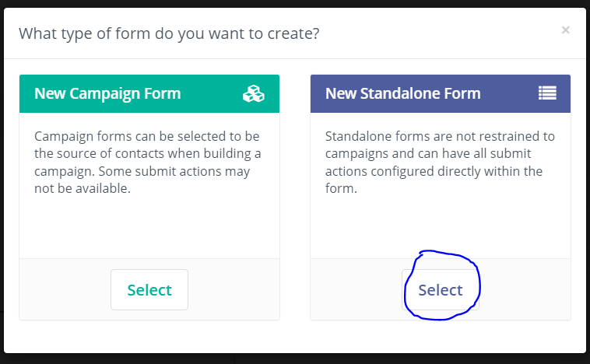Close the form type dialog
This screenshot has height=364, width=590.
click(x=565, y=30)
